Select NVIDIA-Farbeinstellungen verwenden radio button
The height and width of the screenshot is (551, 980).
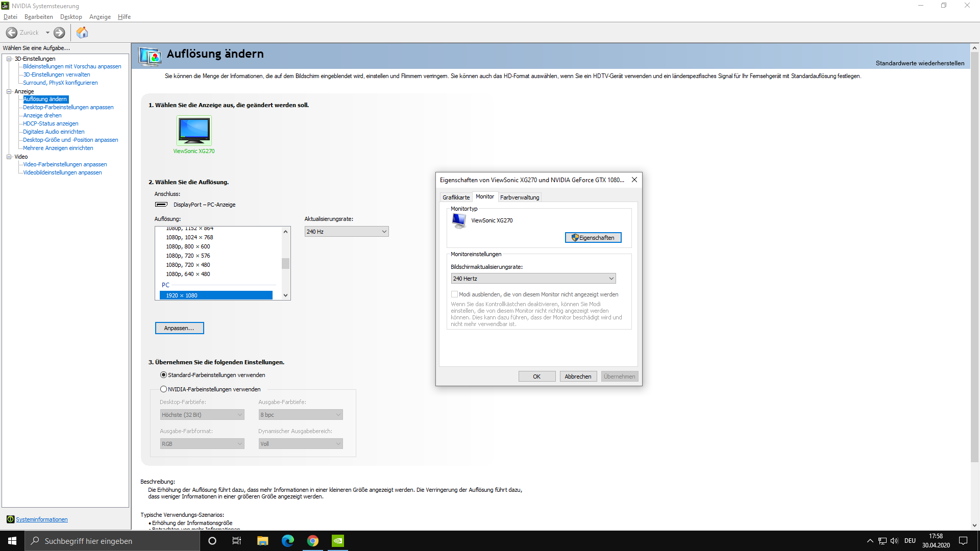[164, 389]
